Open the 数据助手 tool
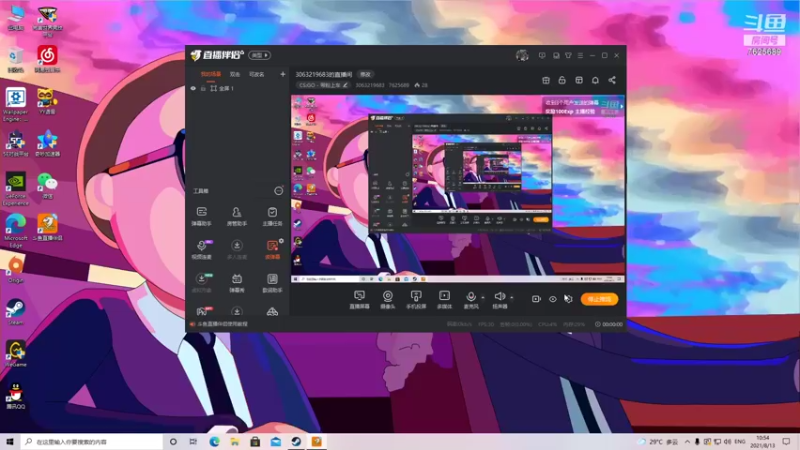The image size is (800, 450). tap(272, 283)
